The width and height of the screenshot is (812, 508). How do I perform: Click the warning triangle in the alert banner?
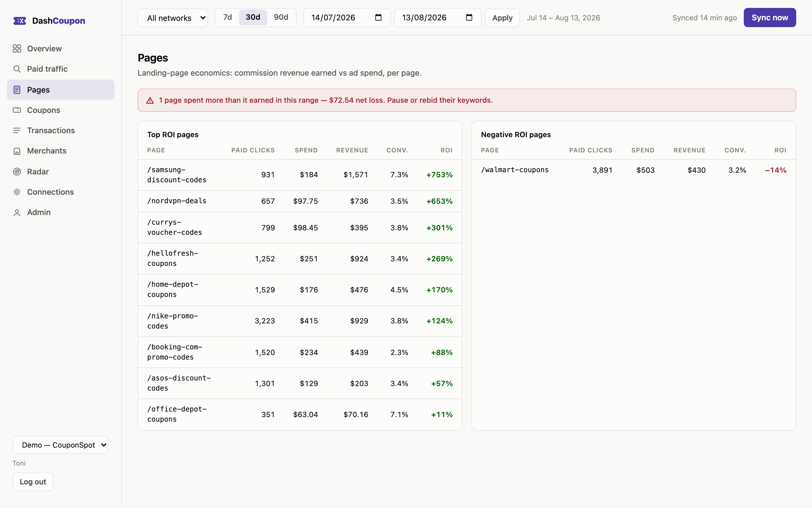point(150,100)
